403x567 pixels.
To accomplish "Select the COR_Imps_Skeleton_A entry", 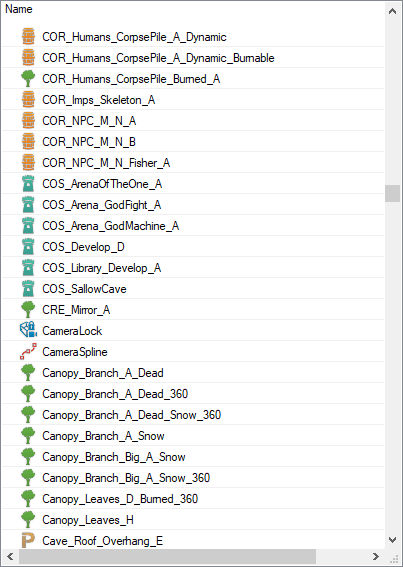I will (x=193, y=100).
